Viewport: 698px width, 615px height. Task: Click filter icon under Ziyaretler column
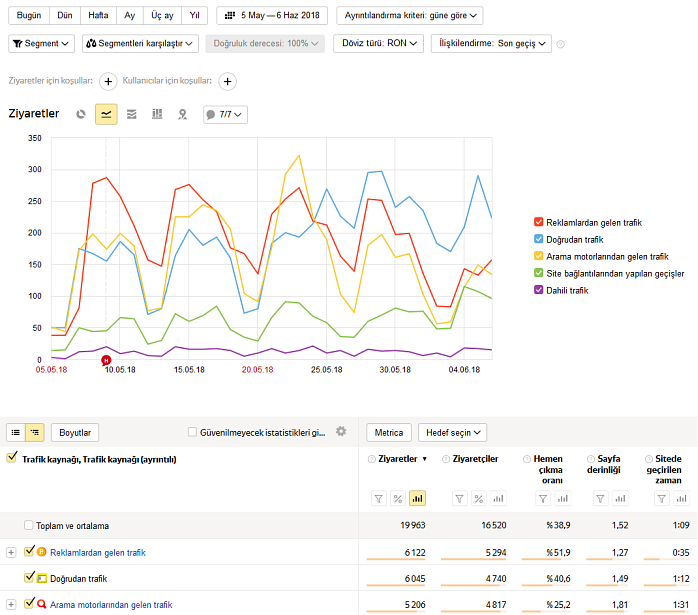coord(379,498)
